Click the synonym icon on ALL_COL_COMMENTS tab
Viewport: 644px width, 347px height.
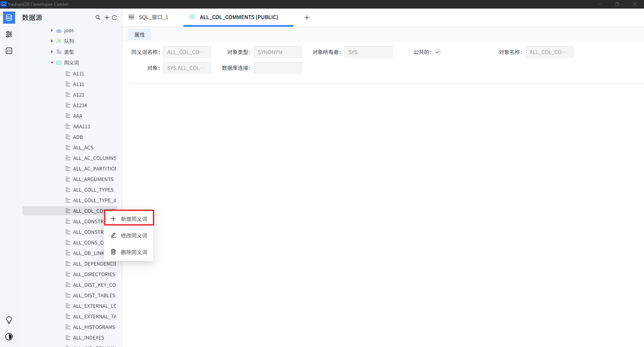tap(192, 17)
